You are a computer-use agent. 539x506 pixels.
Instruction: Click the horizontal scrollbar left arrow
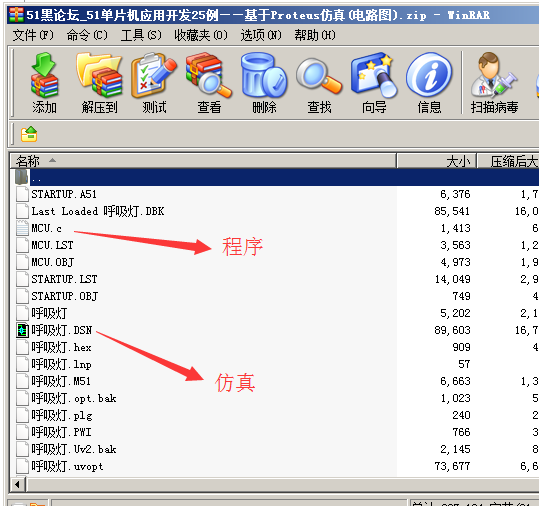pos(17,485)
